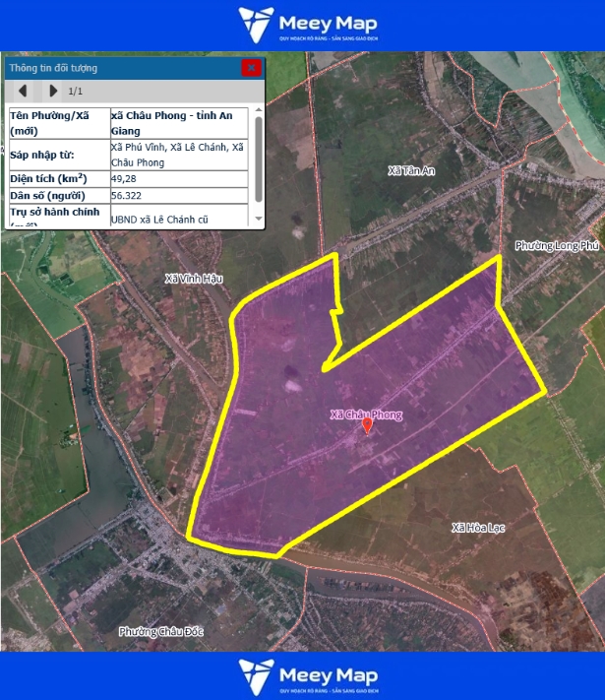The width and height of the screenshot is (605, 700).
Task: Click the red location pin on Xã Châu Phong
Action: 368,425
